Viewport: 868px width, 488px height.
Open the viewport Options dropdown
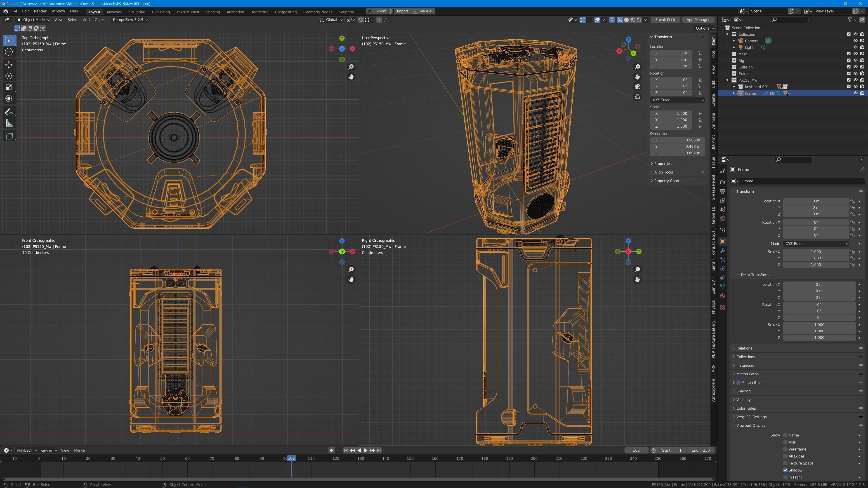click(x=705, y=29)
